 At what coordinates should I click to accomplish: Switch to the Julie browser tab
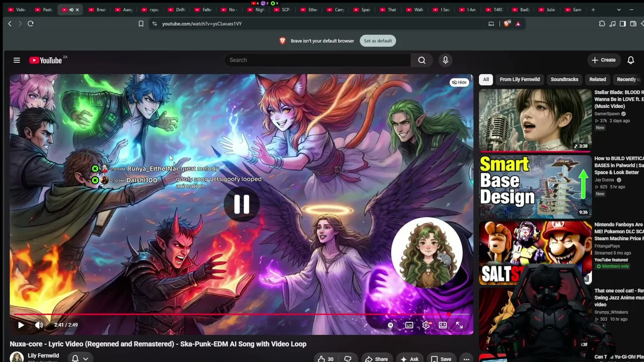click(x=547, y=10)
